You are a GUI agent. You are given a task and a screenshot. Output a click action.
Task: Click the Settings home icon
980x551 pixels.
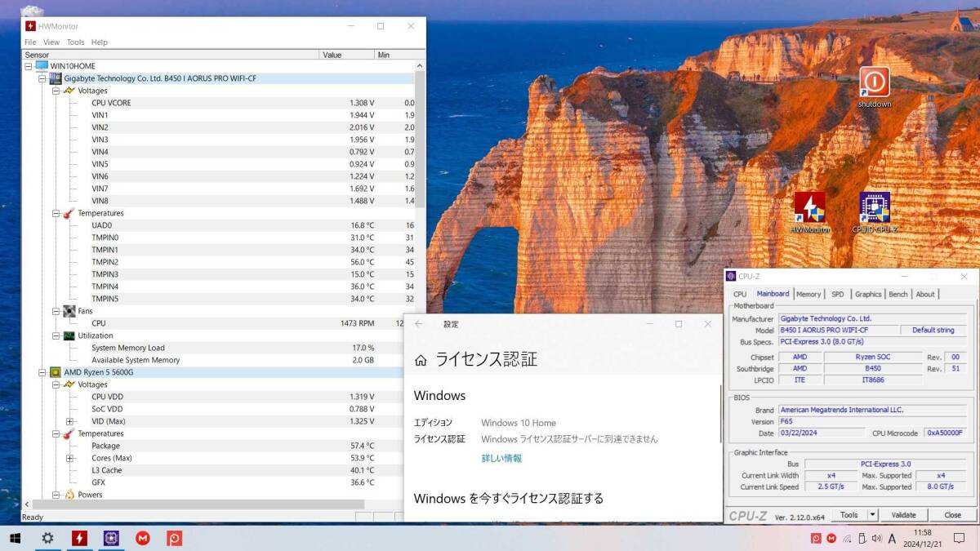tap(421, 360)
